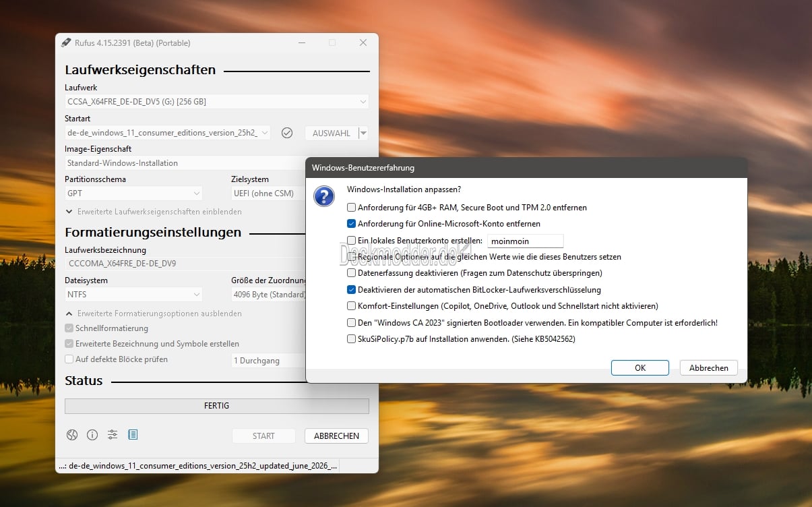Click the AUSWAHL button in Rufus
Viewport: 812px width, 507px height.
332,133
